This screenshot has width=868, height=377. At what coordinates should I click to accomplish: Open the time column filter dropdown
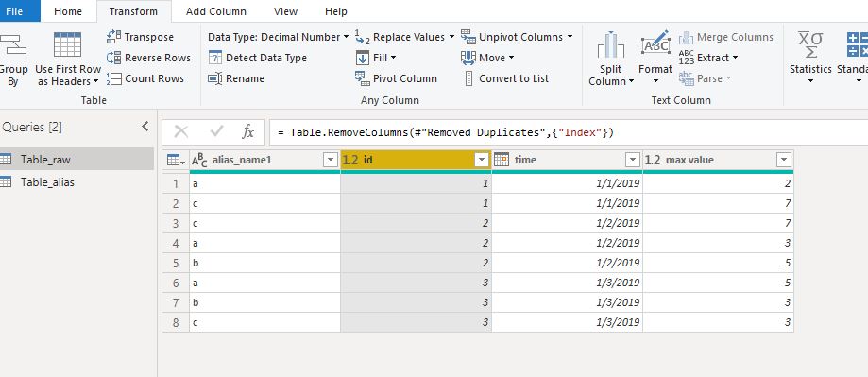633,160
